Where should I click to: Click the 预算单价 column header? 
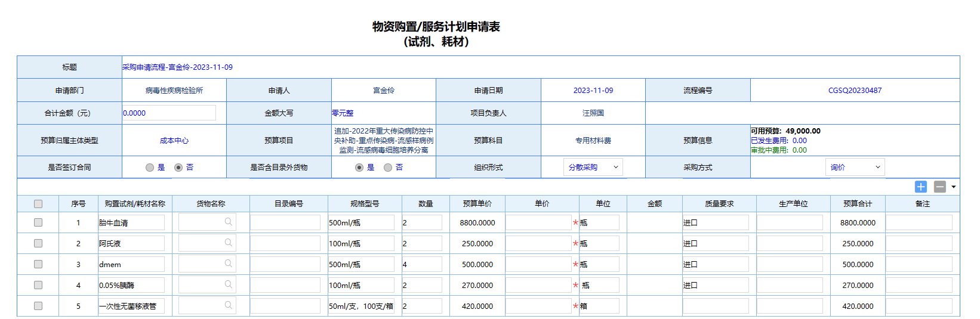[x=477, y=204]
